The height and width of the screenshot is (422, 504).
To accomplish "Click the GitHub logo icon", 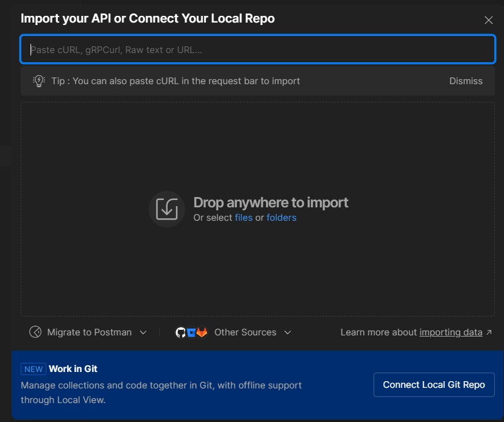I will [x=180, y=332].
